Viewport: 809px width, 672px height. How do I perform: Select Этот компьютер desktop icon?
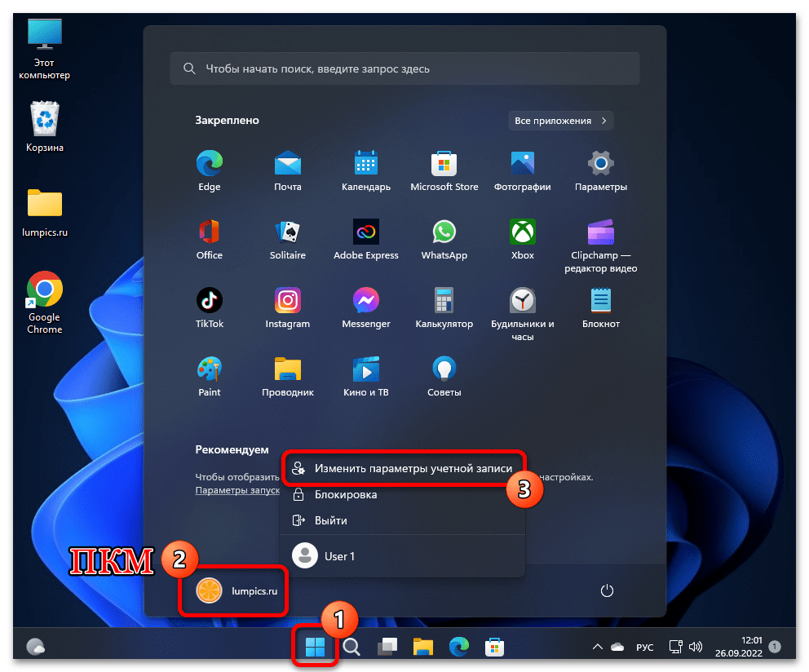pyautogui.click(x=44, y=50)
